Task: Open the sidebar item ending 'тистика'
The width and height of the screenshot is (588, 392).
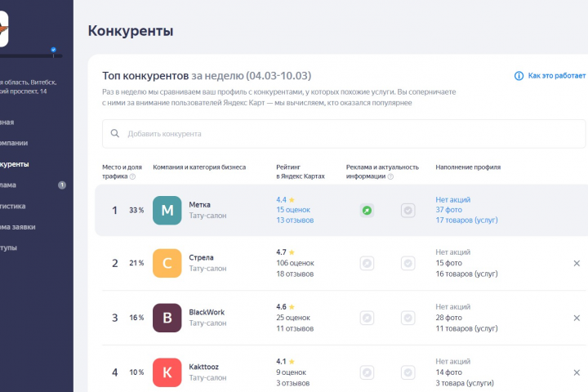Action: click(13, 207)
